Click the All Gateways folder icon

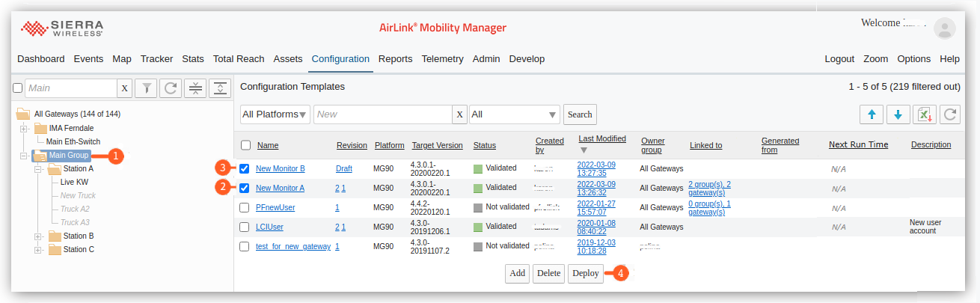(23, 114)
